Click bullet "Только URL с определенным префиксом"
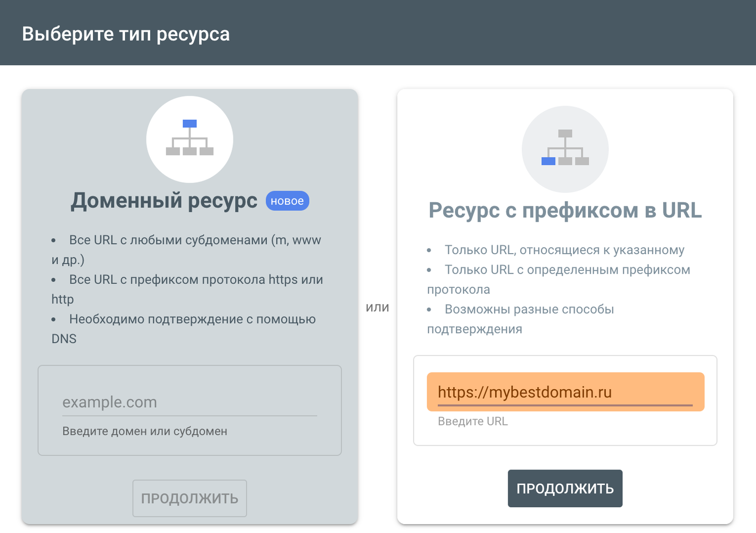The image size is (756, 533). pyautogui.click(x=567, y=270)
